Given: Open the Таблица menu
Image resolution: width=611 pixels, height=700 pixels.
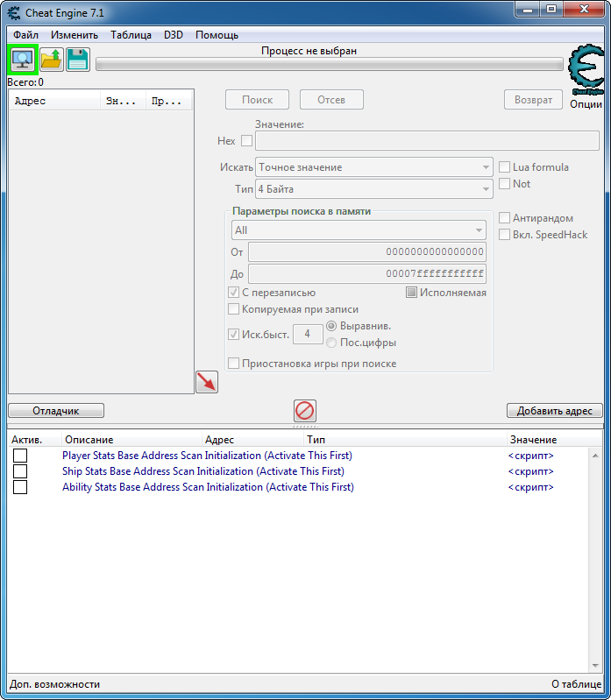Looking at the screenshot, I should [x=131, y=35].
